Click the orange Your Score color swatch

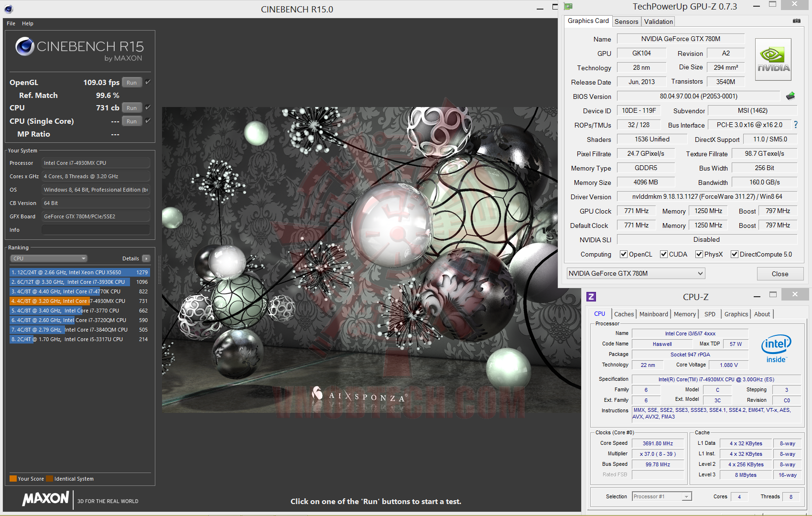pyautogui.click(x=13, y=479)
